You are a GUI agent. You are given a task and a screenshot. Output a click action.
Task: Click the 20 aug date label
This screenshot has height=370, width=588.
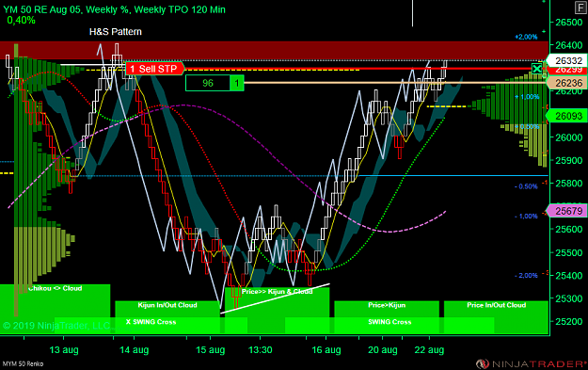tap(383, 350)
